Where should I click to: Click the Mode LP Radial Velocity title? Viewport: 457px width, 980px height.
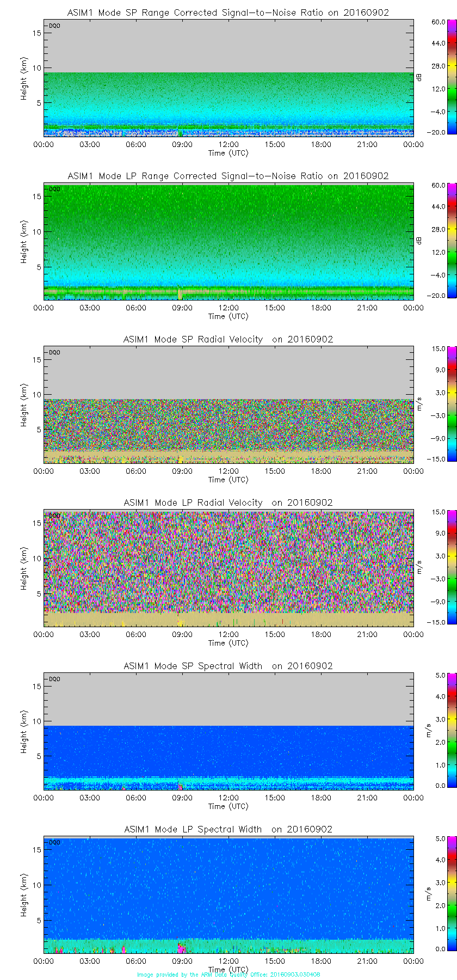coord(228,503)
